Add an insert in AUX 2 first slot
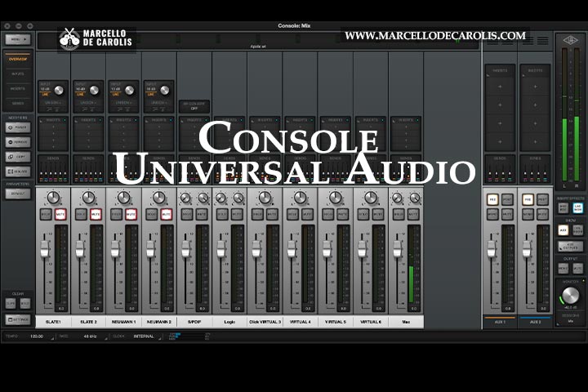The image size is (588, 392). (535, 87)
